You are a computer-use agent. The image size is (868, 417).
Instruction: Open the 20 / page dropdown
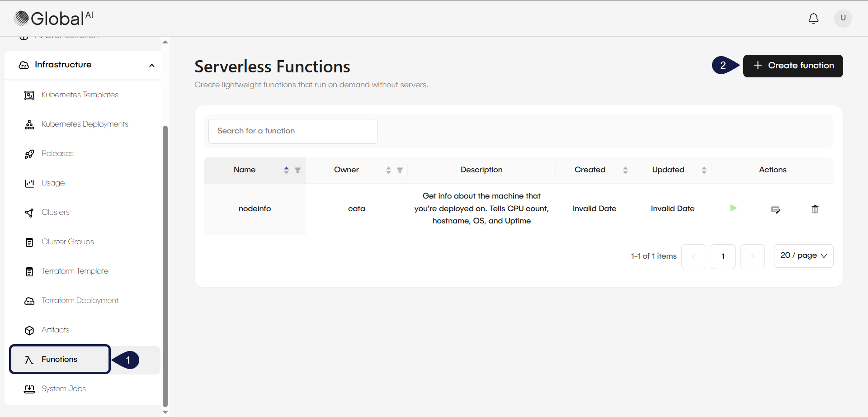point(803,256)
